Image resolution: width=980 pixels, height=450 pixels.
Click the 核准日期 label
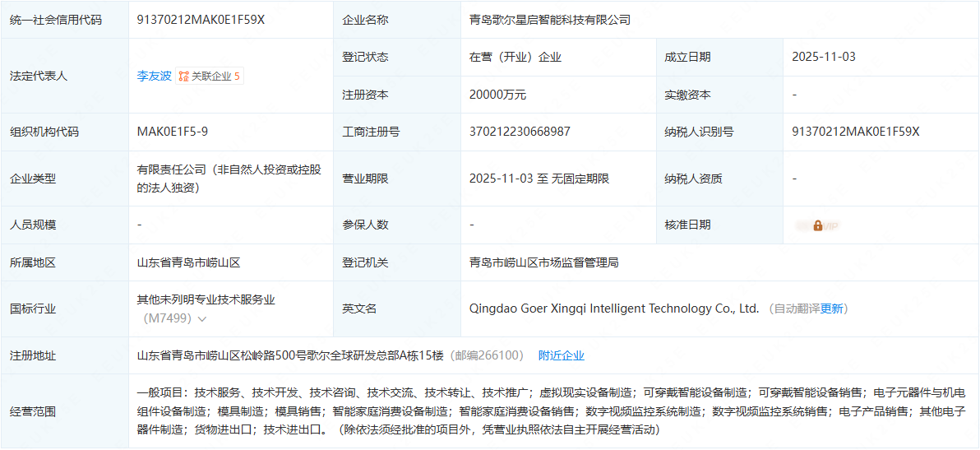point(687,225)
